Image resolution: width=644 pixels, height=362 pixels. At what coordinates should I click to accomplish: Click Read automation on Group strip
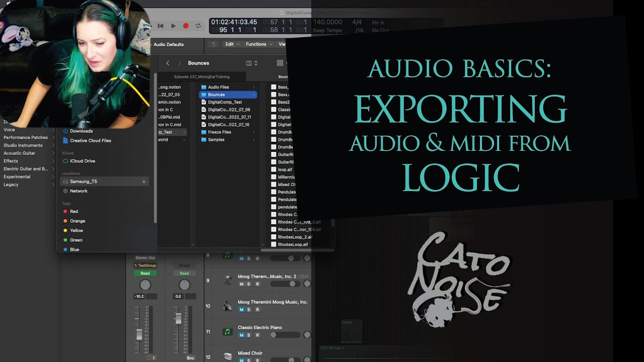click(184, 274)
